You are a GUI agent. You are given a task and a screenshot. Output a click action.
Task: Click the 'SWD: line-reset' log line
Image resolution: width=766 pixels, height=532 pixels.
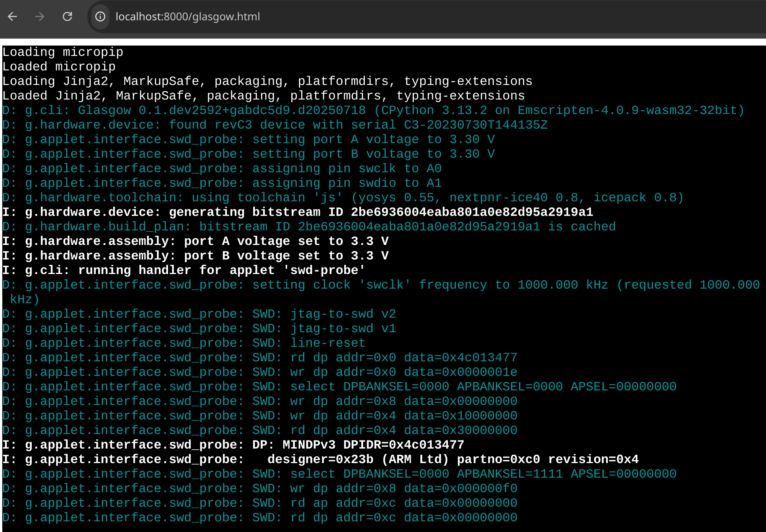pos(184,343)
